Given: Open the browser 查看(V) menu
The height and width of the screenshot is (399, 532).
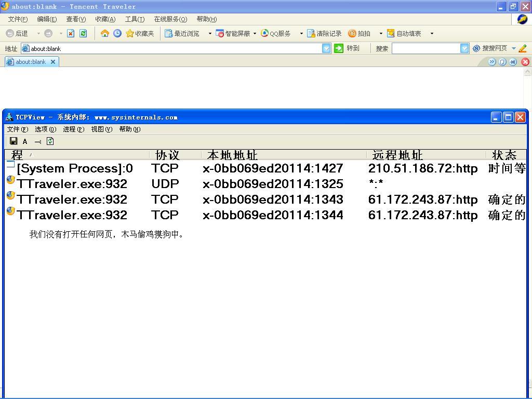Looking at the screenshot, I should [x=76, y=19].
